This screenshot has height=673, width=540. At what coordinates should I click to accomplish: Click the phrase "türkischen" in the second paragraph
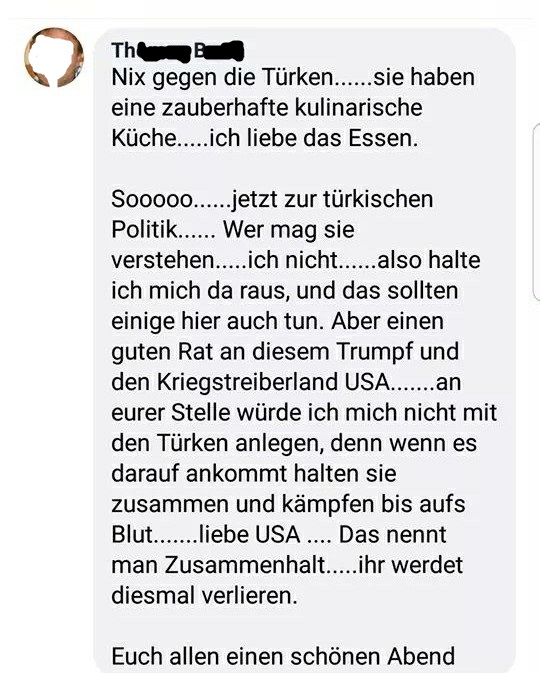[x=378, y=199]
